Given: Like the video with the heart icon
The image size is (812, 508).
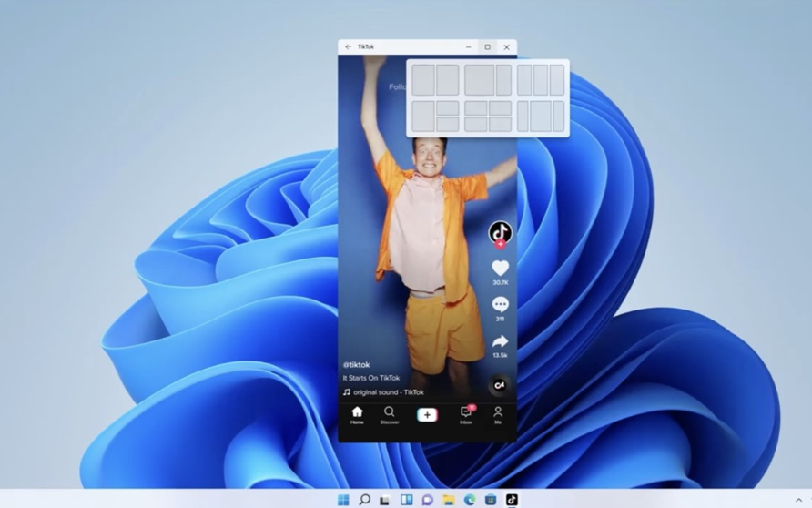Looking at the screenshot, I should (501, 269).
